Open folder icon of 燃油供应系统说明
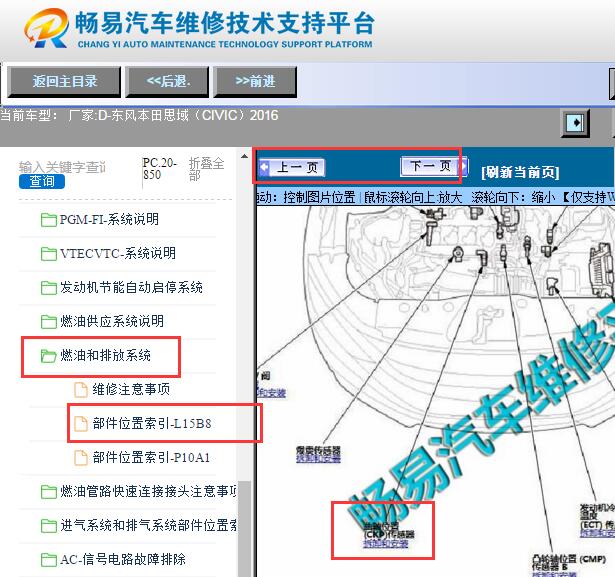 [x=49, y=322]
